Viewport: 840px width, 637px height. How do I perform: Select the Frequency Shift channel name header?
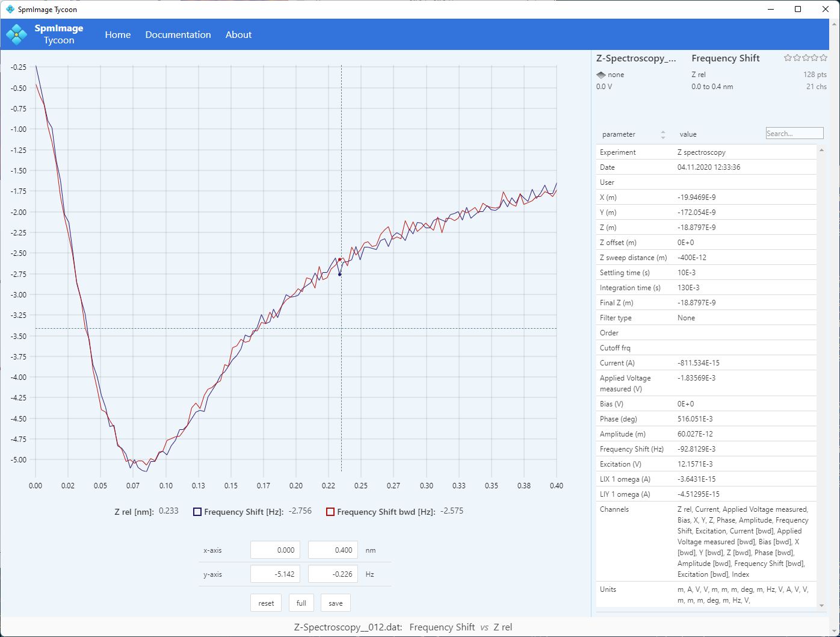click(x=725, y=58)
